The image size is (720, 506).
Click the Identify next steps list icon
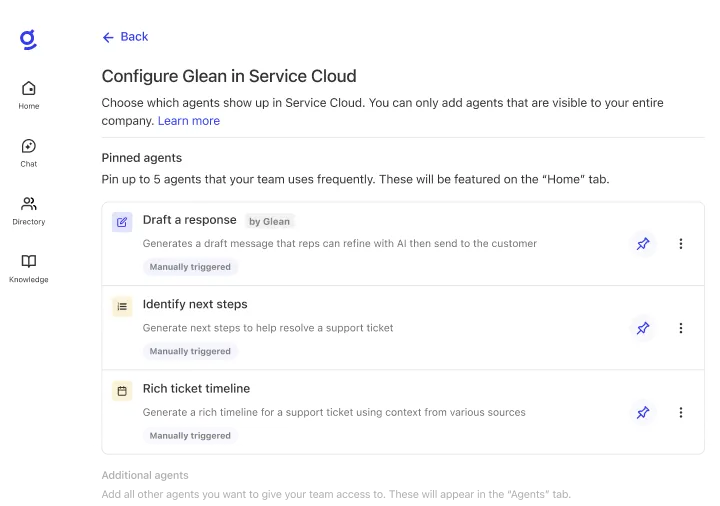(x=122, y=307)
